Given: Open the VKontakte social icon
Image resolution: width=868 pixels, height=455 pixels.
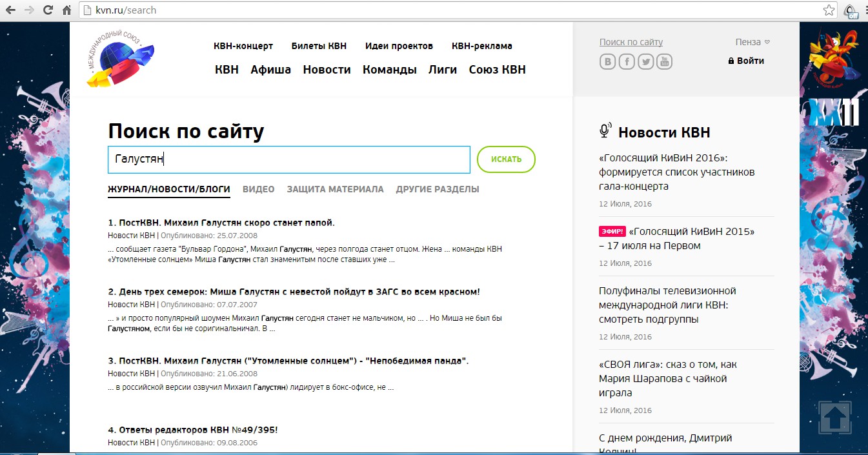Looking at the screenshot, I should click(607, 61).
